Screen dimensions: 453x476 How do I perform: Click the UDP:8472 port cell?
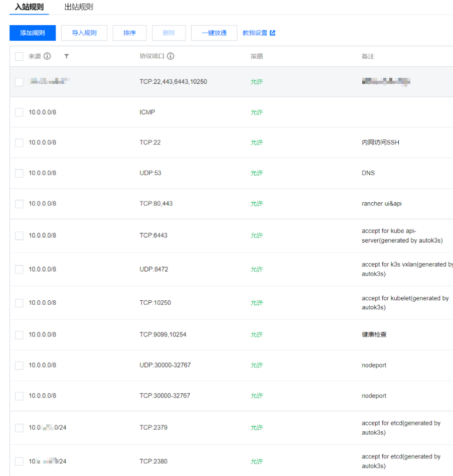click(154, 269)
